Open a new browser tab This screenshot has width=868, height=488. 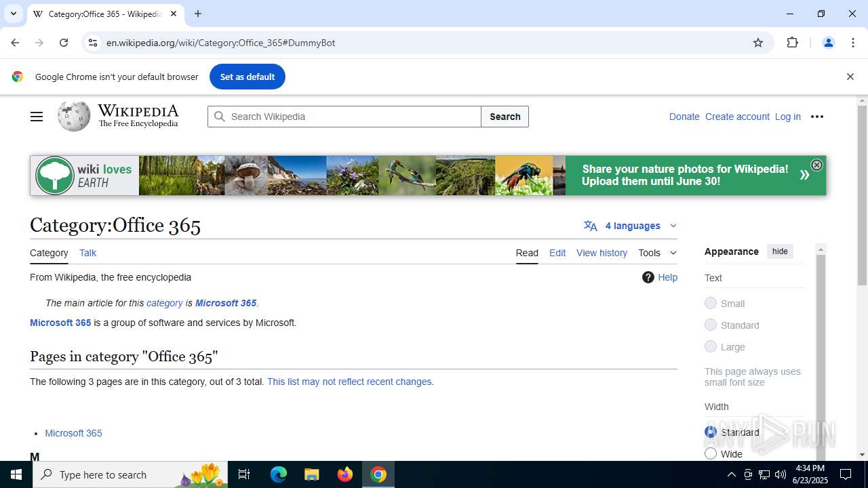(x=198, y=14)
